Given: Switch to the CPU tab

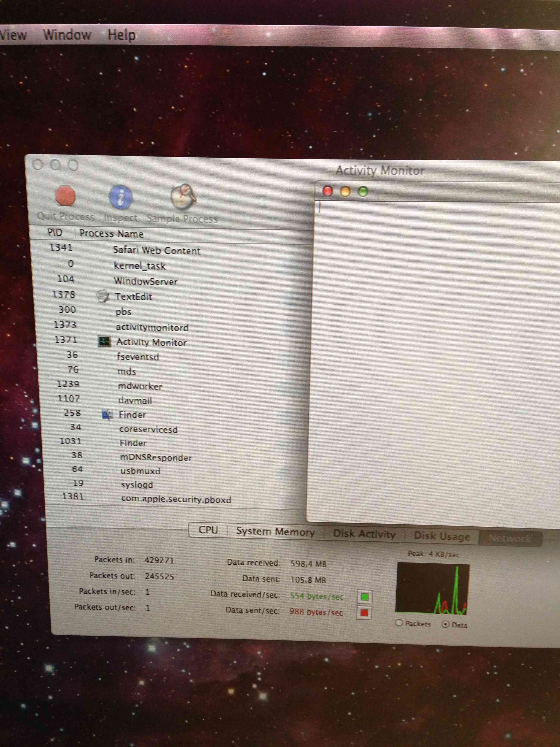Looking at the screenshot, I should pyautogui.click(x=208, y=530).
